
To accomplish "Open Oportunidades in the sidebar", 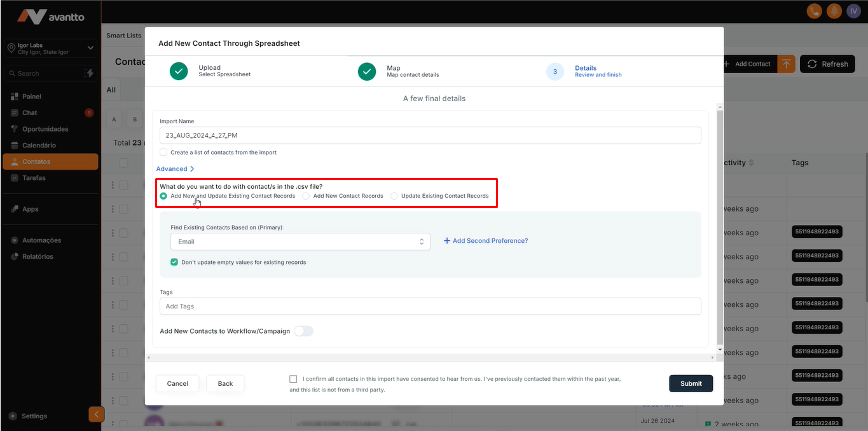I will coord(45,129).
